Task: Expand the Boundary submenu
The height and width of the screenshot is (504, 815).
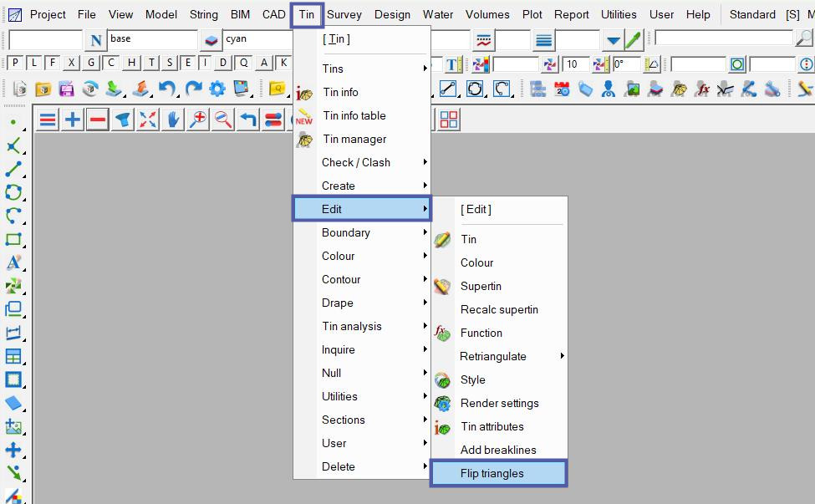Action: 362,232
